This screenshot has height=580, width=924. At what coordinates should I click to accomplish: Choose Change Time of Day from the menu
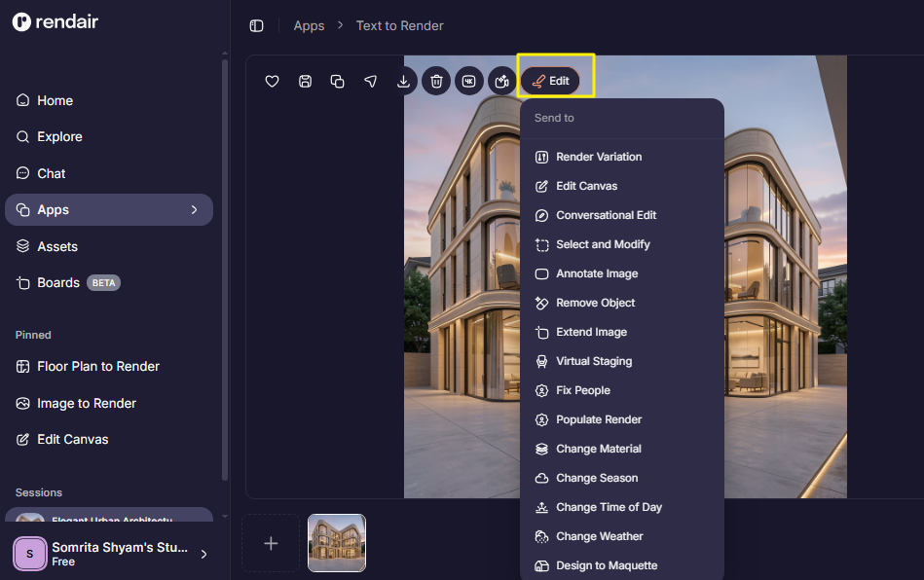(622, 507)
